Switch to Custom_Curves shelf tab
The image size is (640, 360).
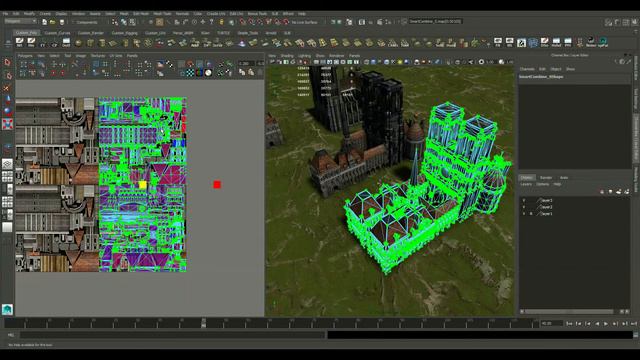(58, 33)
